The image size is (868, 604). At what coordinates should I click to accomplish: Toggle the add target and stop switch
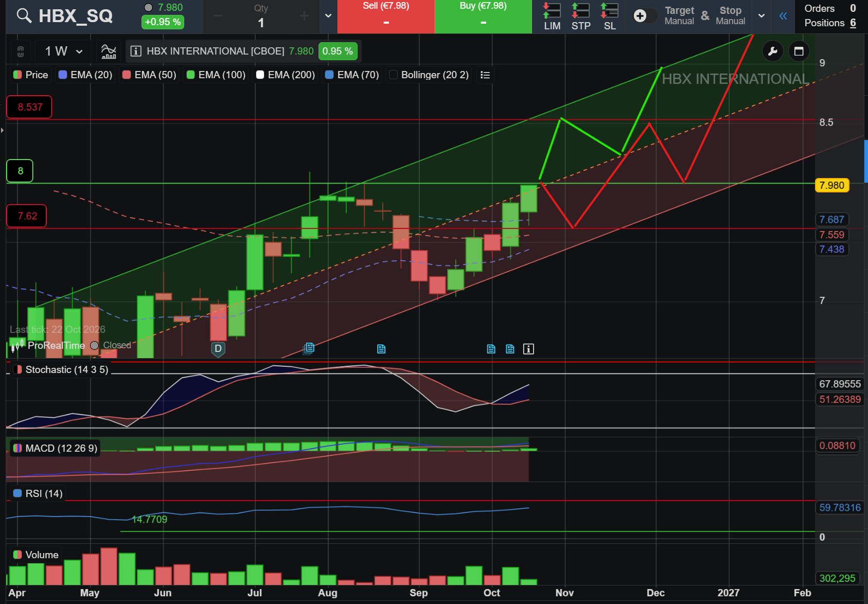pos(645,16)
